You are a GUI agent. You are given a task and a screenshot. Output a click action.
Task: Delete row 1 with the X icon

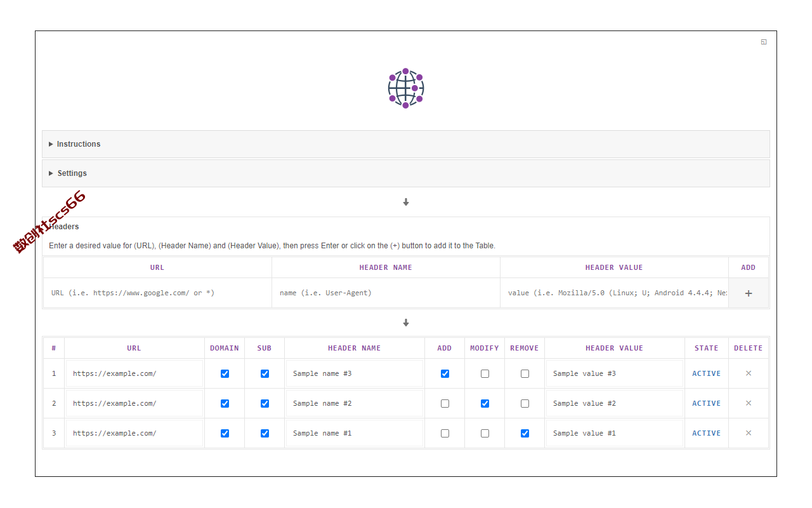click(749, 373)
